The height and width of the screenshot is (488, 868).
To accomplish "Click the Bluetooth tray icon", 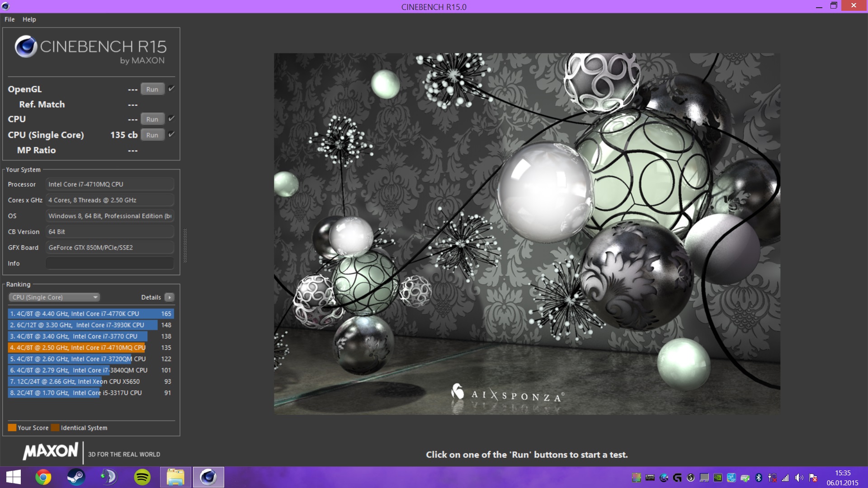I will tap(759, 478).
